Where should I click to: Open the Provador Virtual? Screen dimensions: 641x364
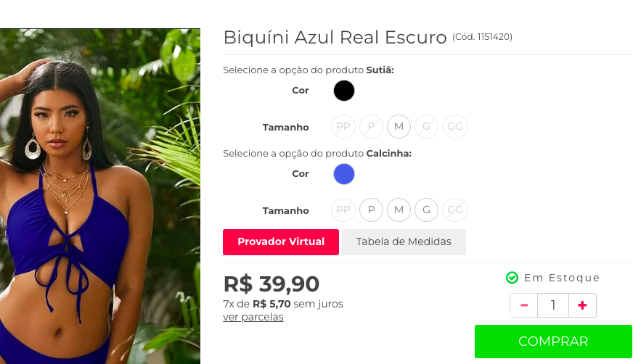tap(281, 242)
